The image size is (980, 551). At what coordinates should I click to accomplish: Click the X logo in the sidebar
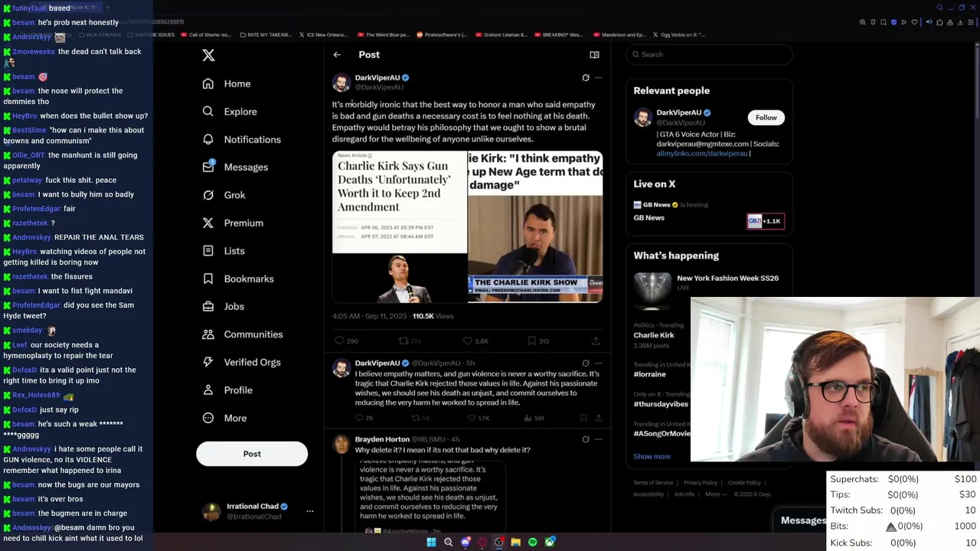tap(208, 55)
